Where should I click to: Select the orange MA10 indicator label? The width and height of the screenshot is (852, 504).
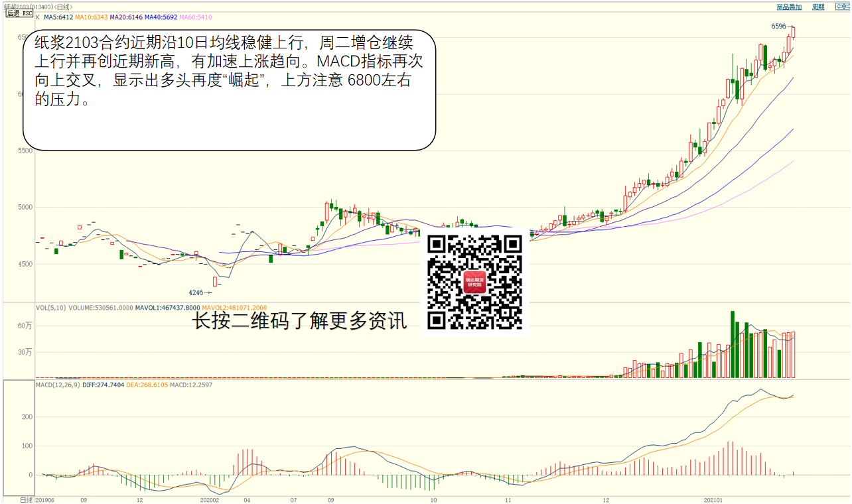91,17
